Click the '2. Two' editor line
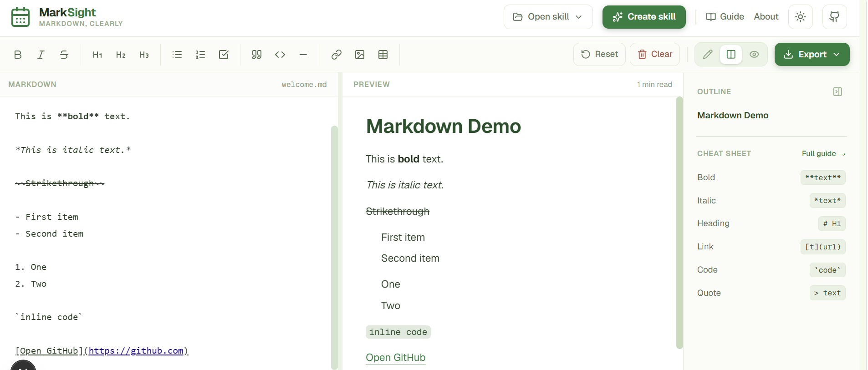 pyautogui.click(x=31, y=284)
